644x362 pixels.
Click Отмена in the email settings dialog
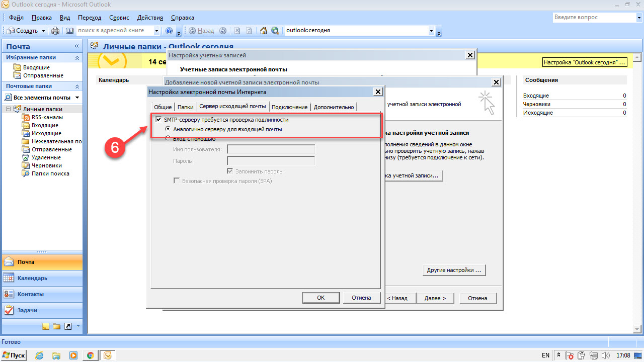(x=361, y=298)
